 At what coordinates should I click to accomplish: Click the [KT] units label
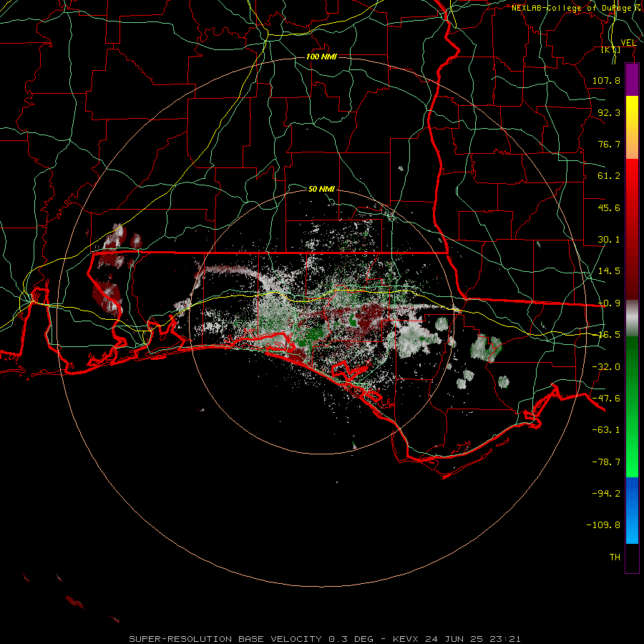point(611,50)
